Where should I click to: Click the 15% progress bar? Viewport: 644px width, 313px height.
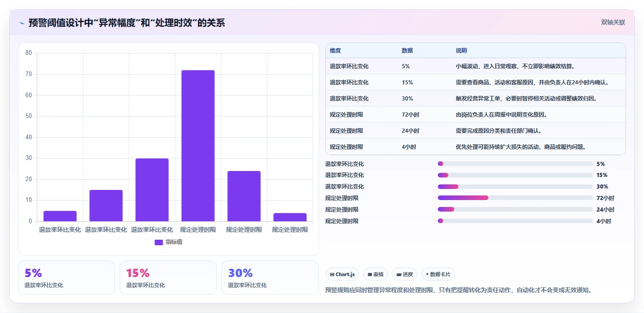[x=515, y=175]
